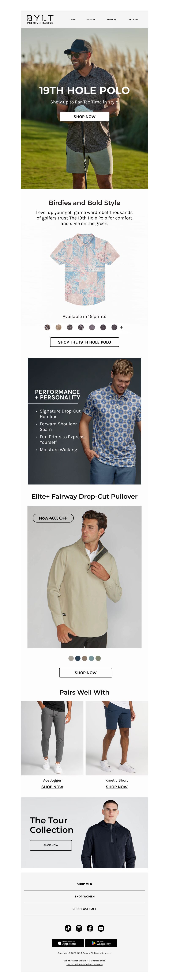Visit BYLT's Facebook page icon
Screen dimensions: 169x980
[90, 928]
